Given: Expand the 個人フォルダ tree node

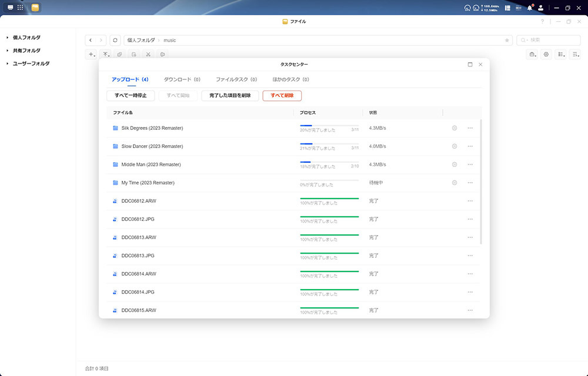Looking at the screenshot, I should 8,38.
